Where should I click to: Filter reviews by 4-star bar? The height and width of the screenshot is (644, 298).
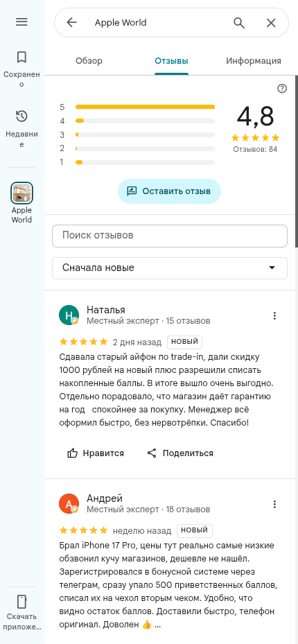click(137, 121)
